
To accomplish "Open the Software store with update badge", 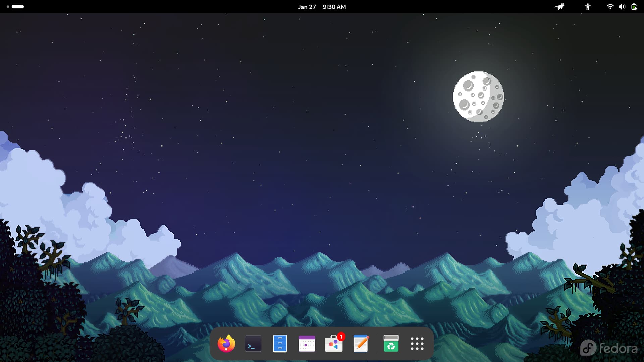I will point(334,343).
